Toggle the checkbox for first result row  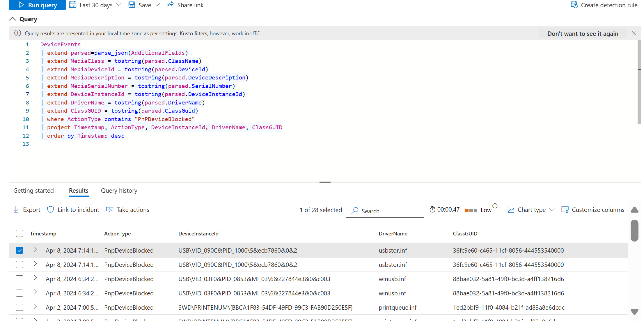pyautogui.click(x=19, y=250)
